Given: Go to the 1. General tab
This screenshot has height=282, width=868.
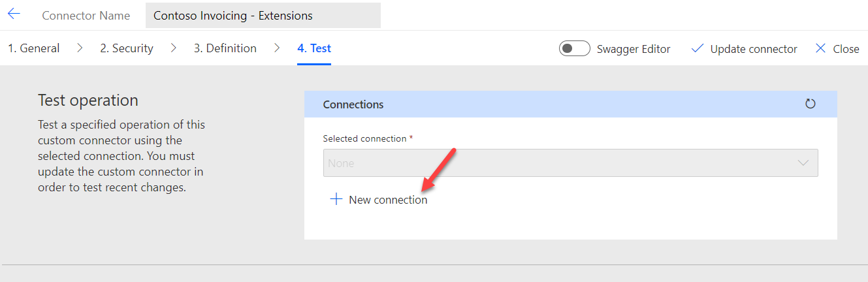Looking at the screenshot, I should point(33,48).
